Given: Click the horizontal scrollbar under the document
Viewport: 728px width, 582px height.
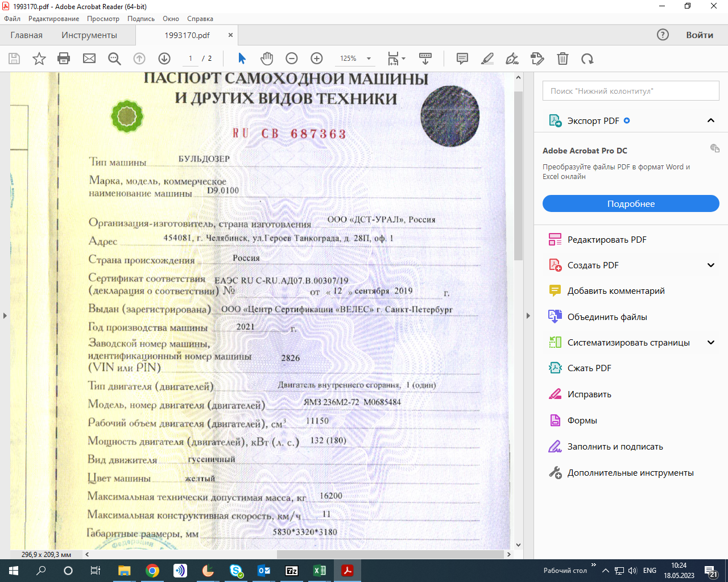Looking at the screenshot, I should pyautogui.click(x=390, y=554).
